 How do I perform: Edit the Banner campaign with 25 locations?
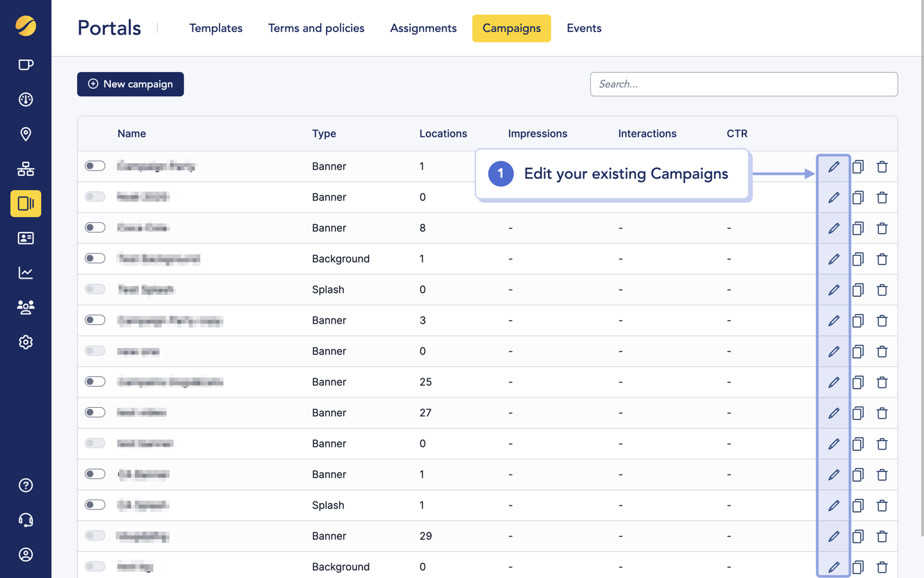[x=834, y=382]
